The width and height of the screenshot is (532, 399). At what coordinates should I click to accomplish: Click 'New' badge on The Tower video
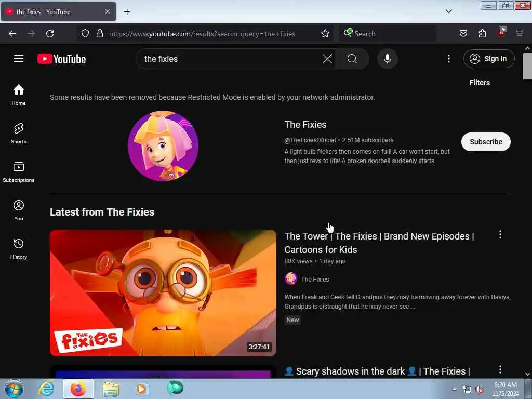tap(292, 320)
